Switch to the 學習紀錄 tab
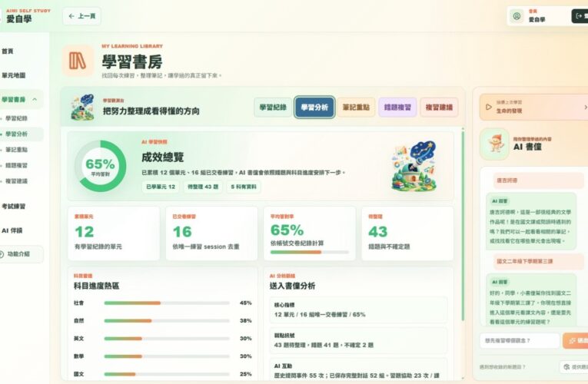This screenshot has width=588, height=384. (x=273, y=108)
